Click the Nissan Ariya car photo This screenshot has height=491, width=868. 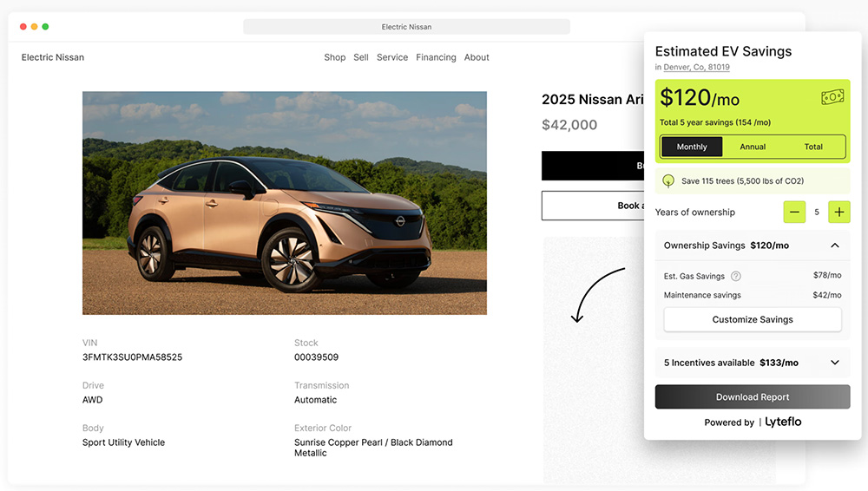[x=285, y=203]
